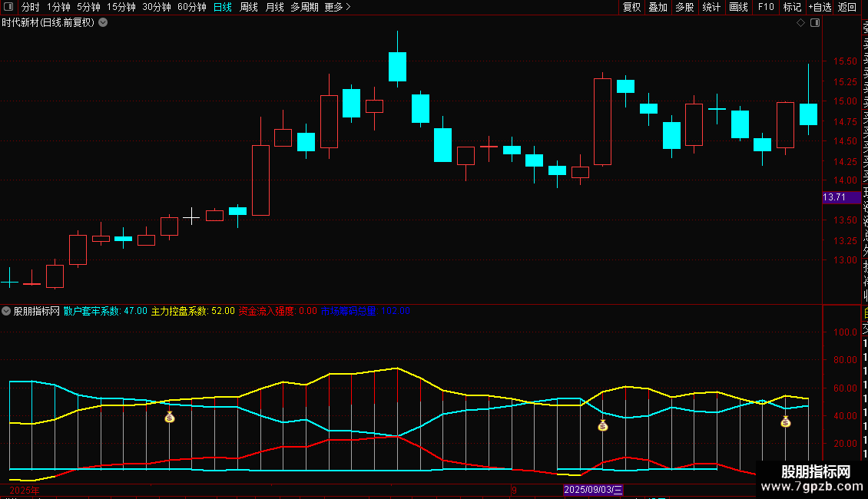Select the 5分钟 period tab
The height and width of the screenshot is (499, 868).
[x=88, y=7]
